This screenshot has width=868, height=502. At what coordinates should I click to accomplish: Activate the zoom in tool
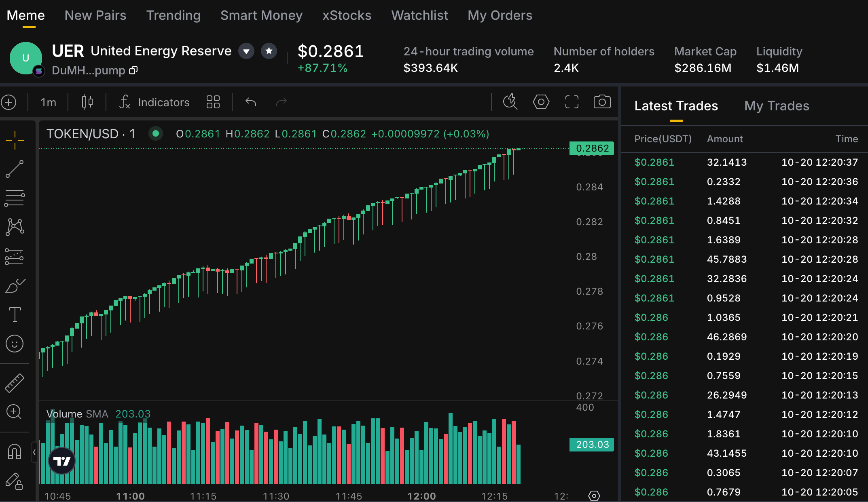[x=14, y=412]
